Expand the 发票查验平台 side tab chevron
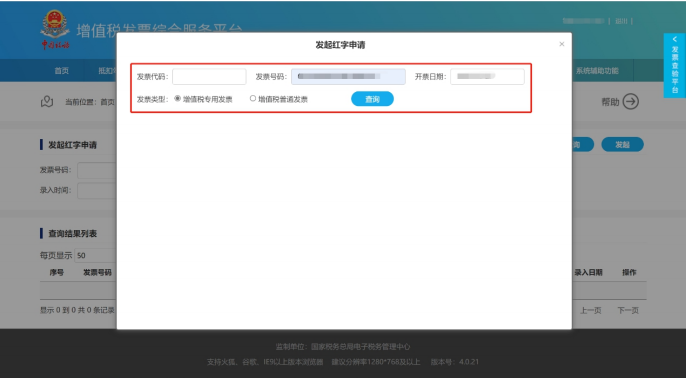686x378 pixels. (x=675, y=40)
